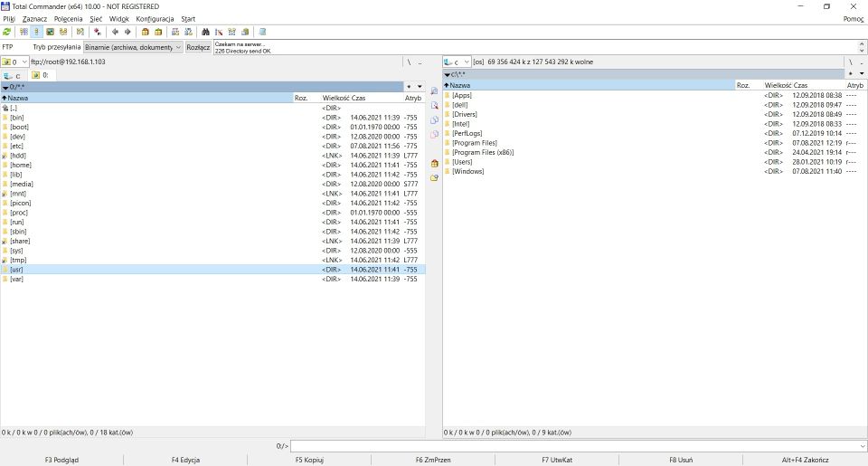The width and height of the screenshot is (868, 466).
Task: Select the [Windows] folder in right panel
Action: [468, 171]
